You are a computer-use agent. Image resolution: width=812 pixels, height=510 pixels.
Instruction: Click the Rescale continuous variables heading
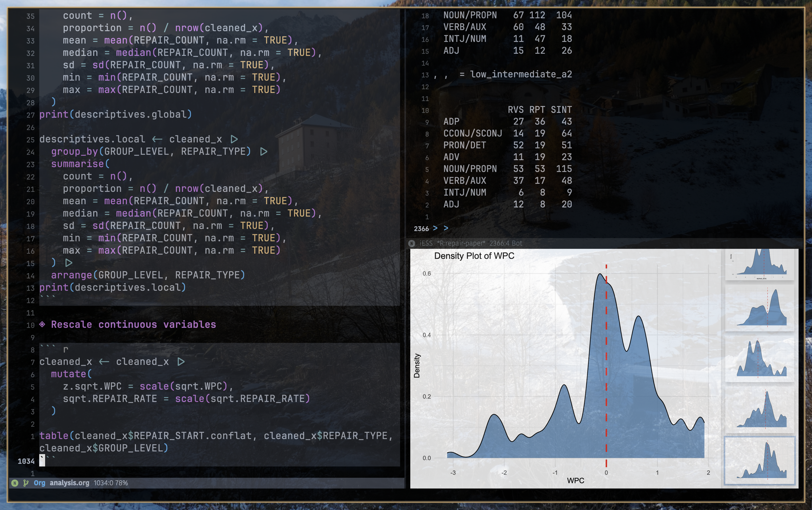[133, 325]
